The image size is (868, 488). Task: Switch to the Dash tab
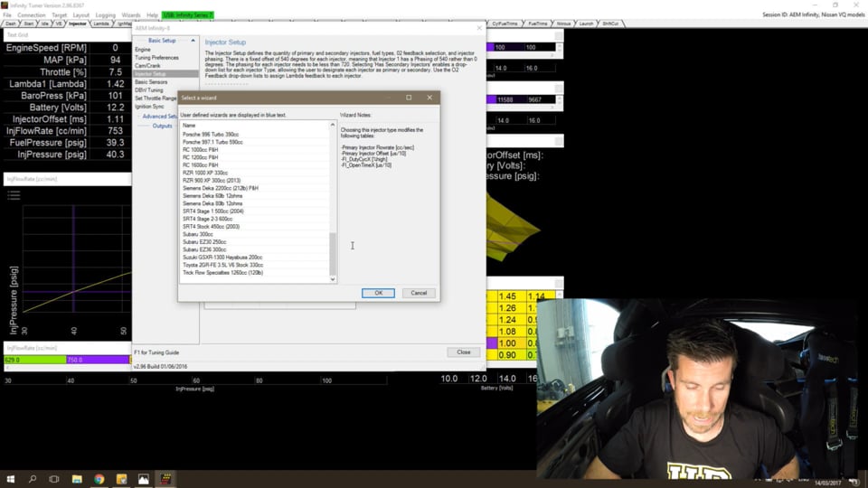coord(11,23)
